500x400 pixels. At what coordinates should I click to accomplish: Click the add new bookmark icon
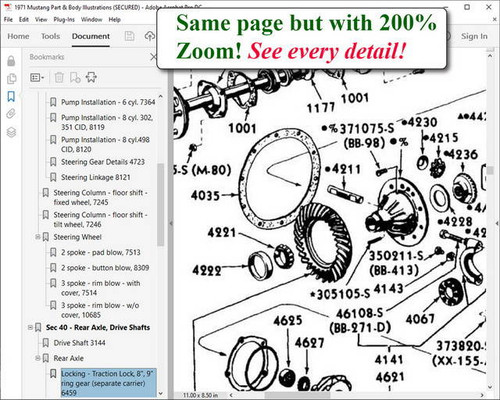pos(75,78)
